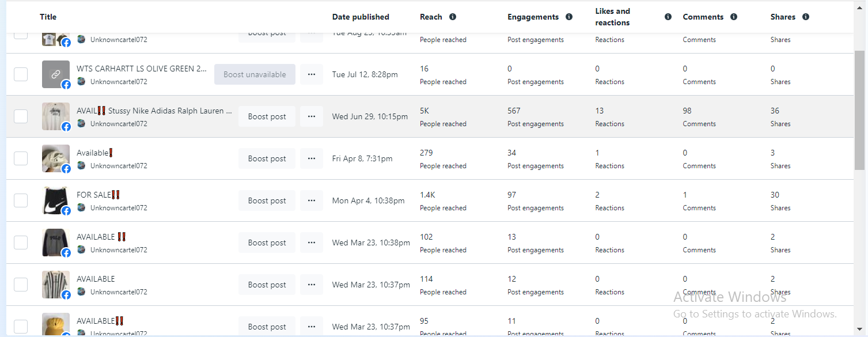This screenshot has width=868, height=337.
Task: Click the Date published column header
Action: (x=361, y=17)
